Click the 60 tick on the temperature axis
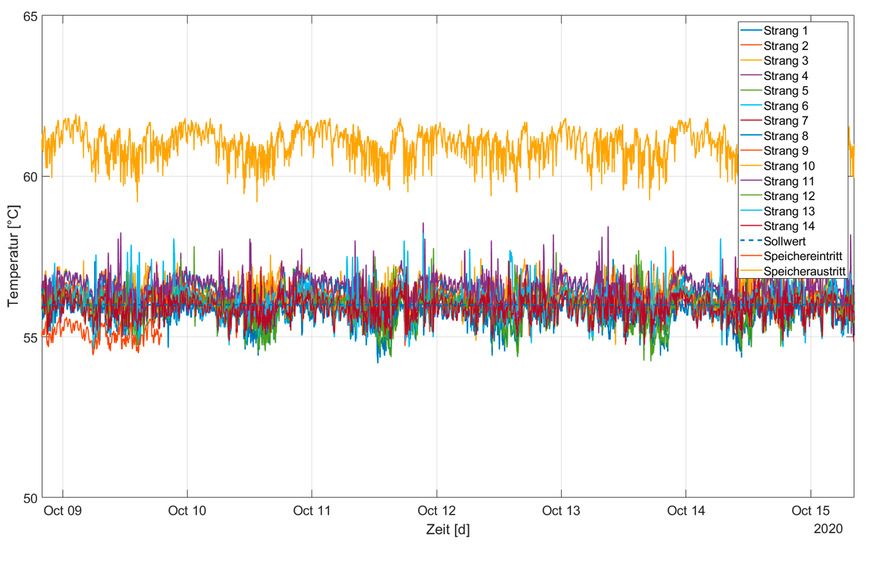Viewport: 872px width, 575px height. click(28, 177)
